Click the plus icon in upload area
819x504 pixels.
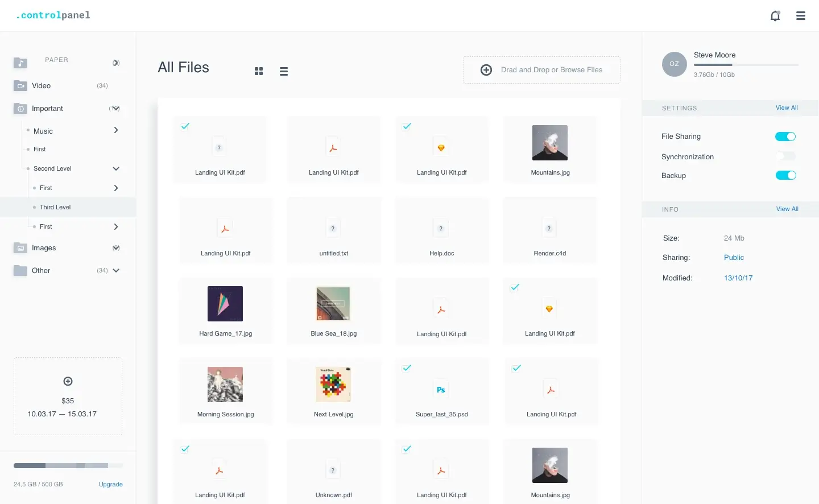pos(486,70)
